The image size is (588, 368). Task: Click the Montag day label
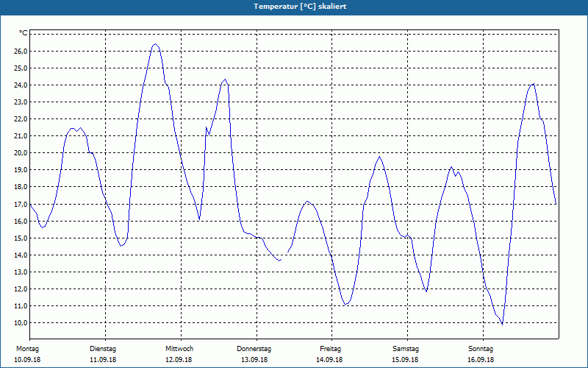(27, 349)
